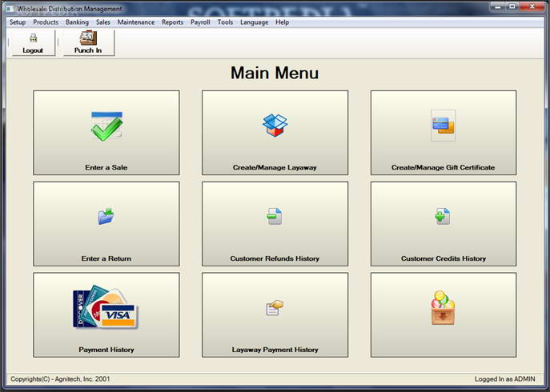Close the Wholesale Distribution Management window
The height and width of the screenshot is (392, 550).
[532, 6]
